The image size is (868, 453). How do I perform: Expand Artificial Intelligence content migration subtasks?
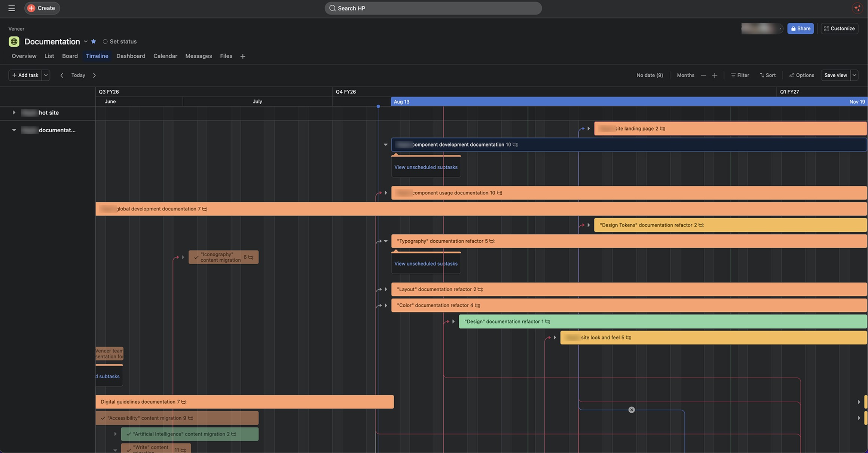click(x=115, y=434)
